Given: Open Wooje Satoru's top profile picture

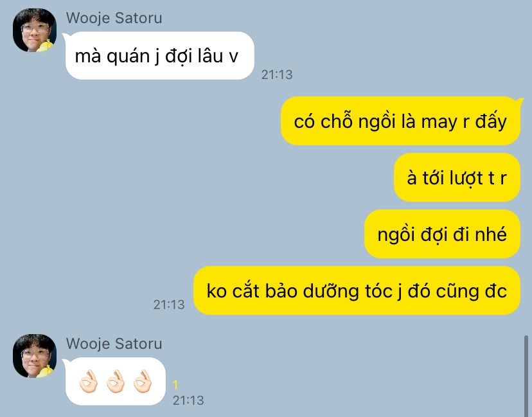Looking at the screenshot, I should pos(35,30).
